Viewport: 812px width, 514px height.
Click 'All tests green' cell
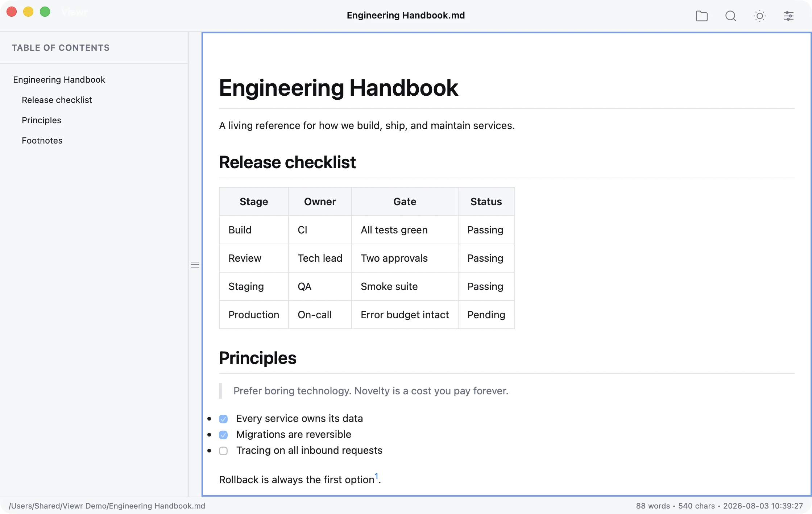coord(405,230)
